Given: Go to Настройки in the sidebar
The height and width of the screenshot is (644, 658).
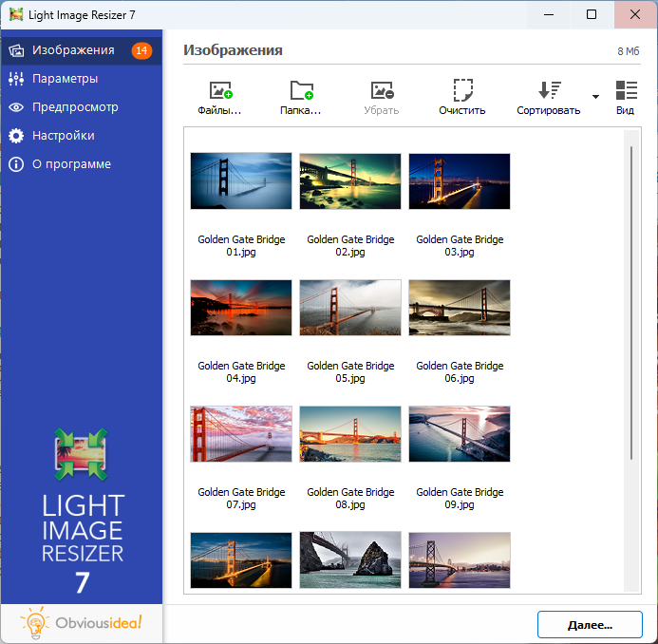Looking at the screenshot, I should (63, 136).
